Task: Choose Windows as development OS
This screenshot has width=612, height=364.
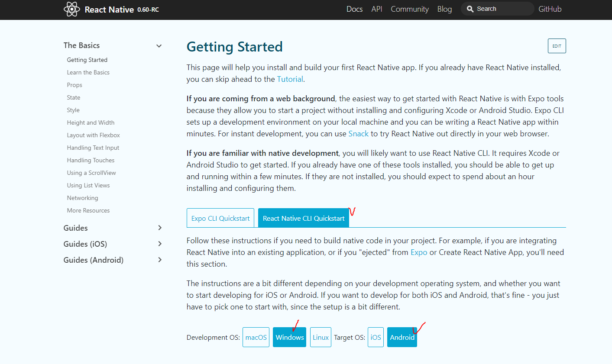Action: point(290,337)
